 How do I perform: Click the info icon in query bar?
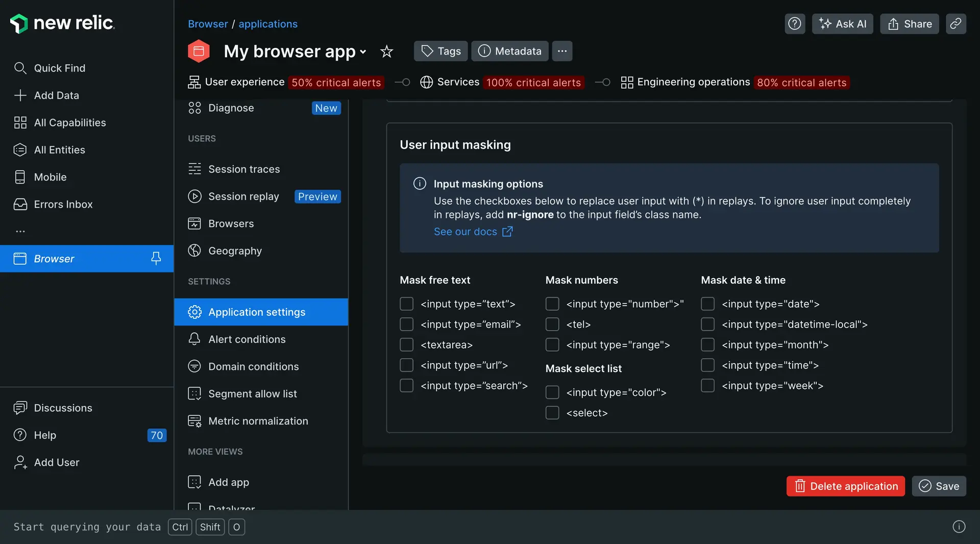959,527
